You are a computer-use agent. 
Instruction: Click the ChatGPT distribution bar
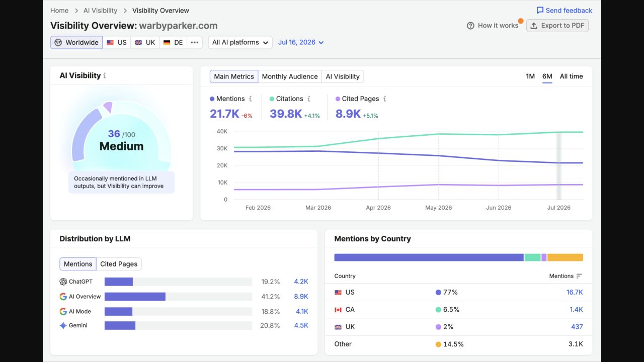(119, 282)
